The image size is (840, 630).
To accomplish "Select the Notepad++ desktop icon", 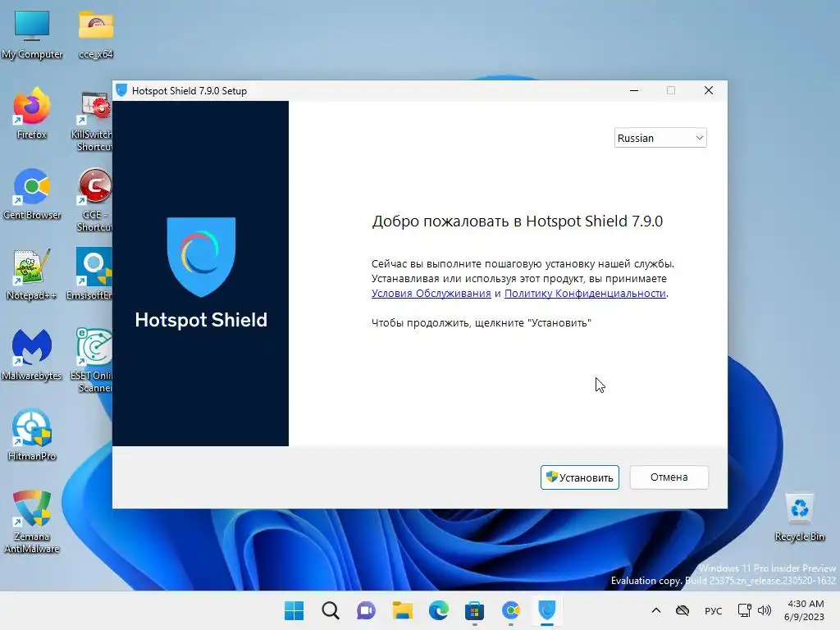I will pos(32,275).
